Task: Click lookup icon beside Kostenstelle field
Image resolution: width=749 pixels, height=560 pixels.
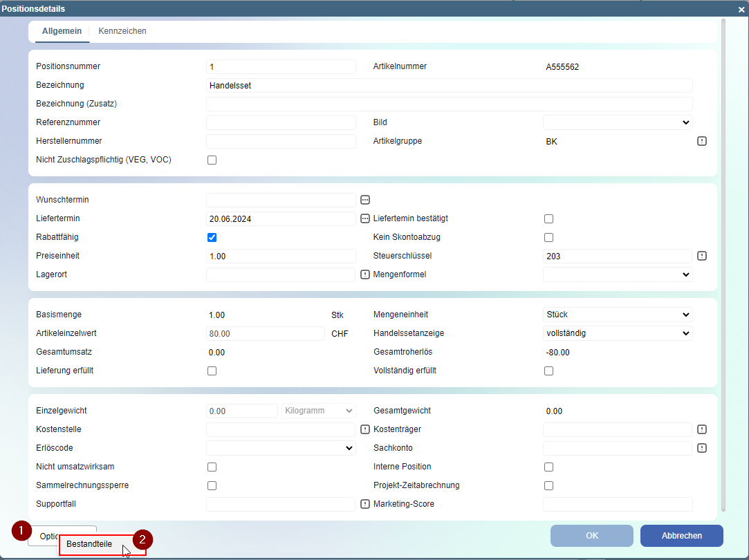Action: point(365,429)
